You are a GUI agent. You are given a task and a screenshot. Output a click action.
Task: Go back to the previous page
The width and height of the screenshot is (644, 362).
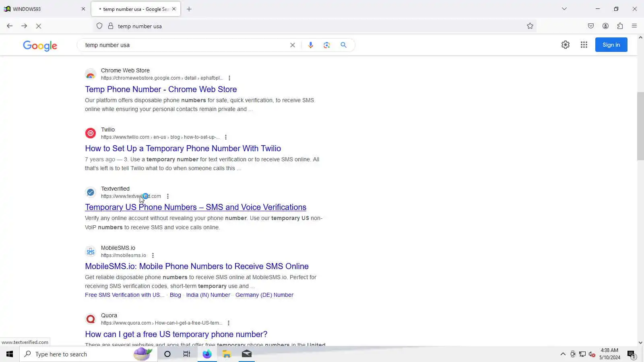(10, 26)
